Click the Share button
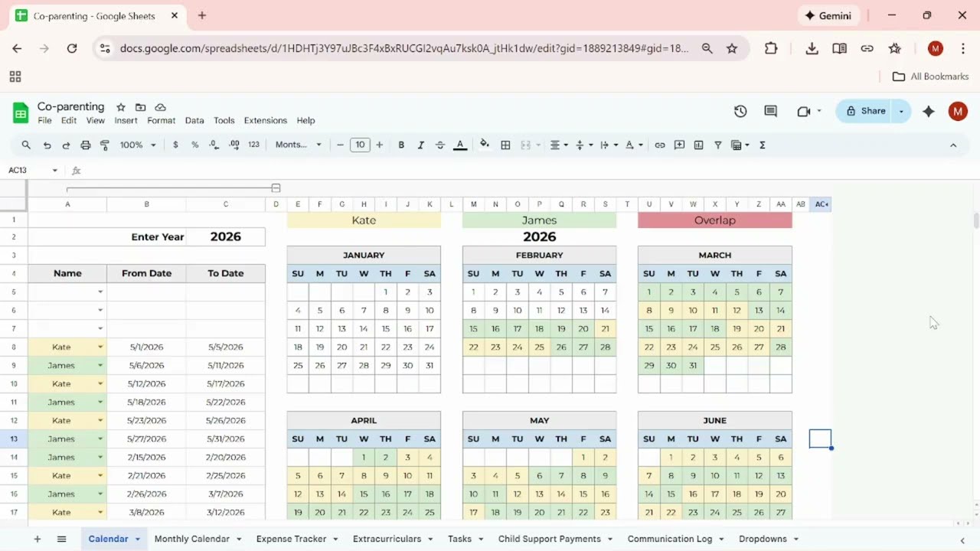 pyautogui.click(x=865, y=111)
